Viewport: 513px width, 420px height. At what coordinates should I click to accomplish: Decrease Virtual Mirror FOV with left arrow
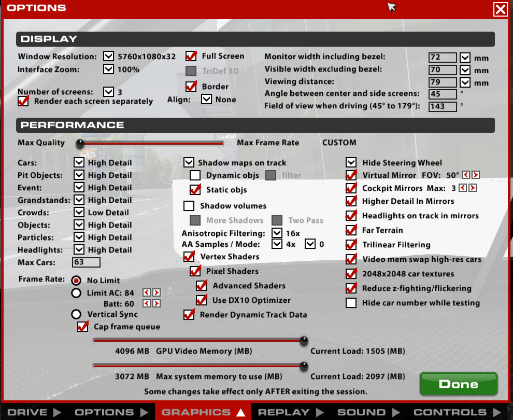[x=465, y=175]
